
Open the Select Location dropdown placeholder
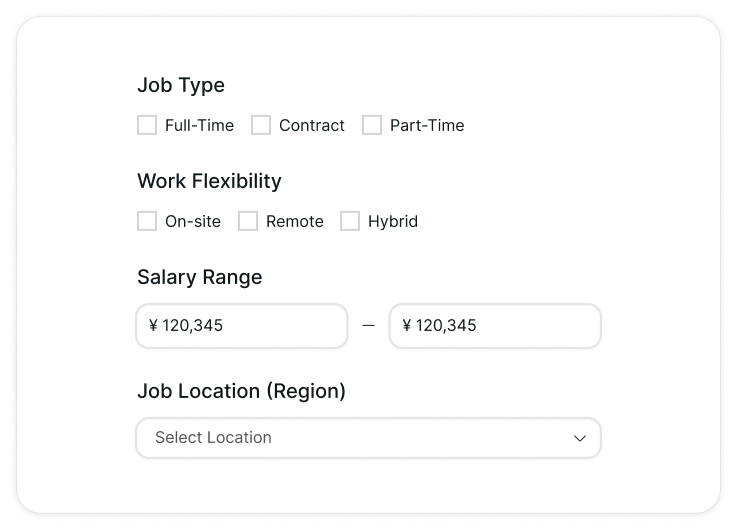pyautogui.click(x=213, y=438)
